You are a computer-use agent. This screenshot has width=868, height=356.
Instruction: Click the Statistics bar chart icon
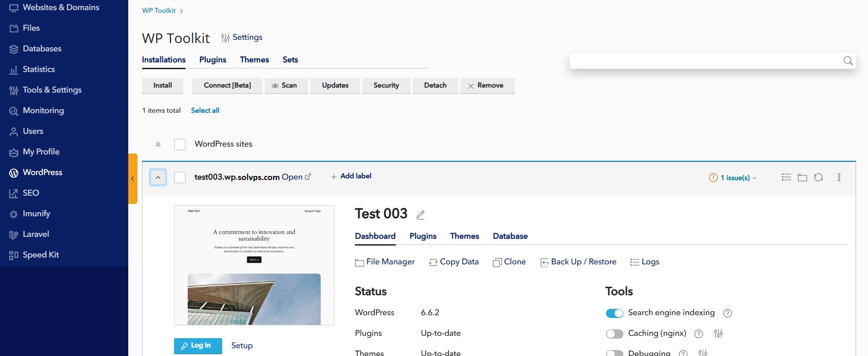click(14, 70)
